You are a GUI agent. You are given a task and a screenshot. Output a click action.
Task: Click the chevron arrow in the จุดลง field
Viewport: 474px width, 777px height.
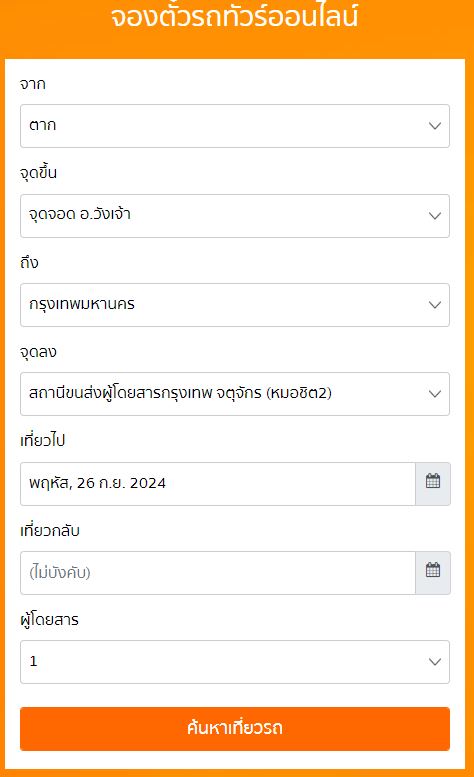click(435, 394)
